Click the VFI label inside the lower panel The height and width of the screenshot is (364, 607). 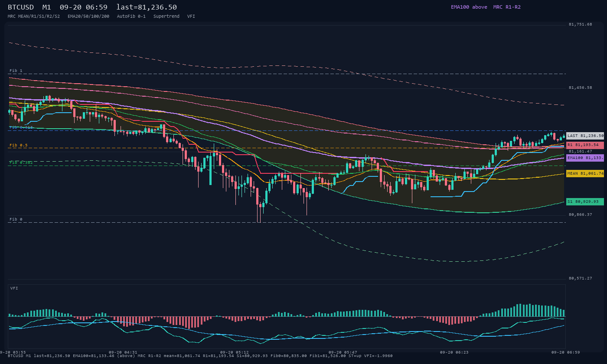(x=14, y=288)
